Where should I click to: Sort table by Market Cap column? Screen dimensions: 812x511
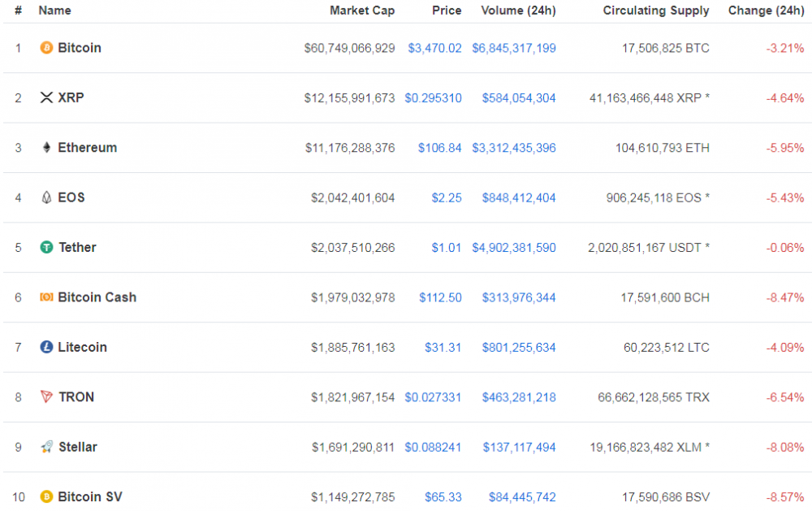[x=362, y=11]
